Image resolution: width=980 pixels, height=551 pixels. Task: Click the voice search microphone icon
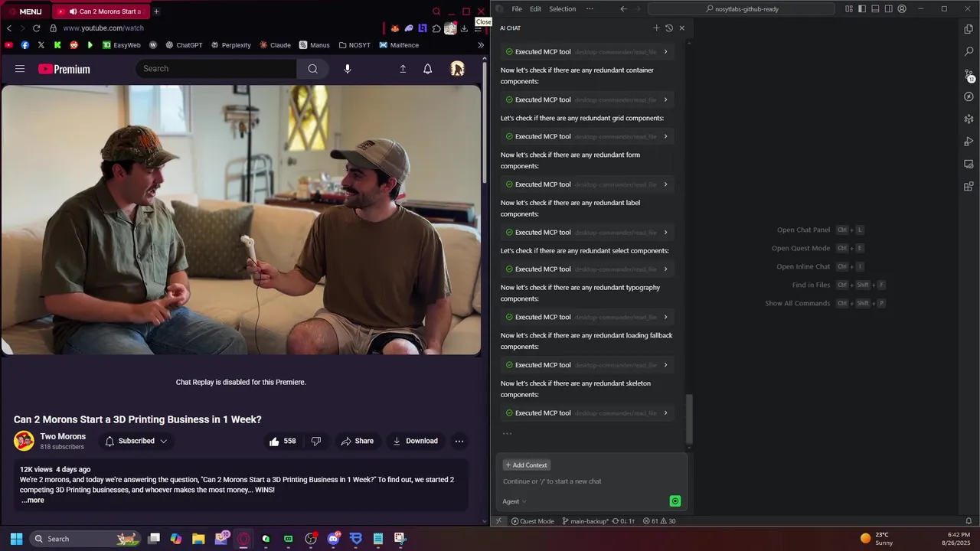(x=348, y=69)
